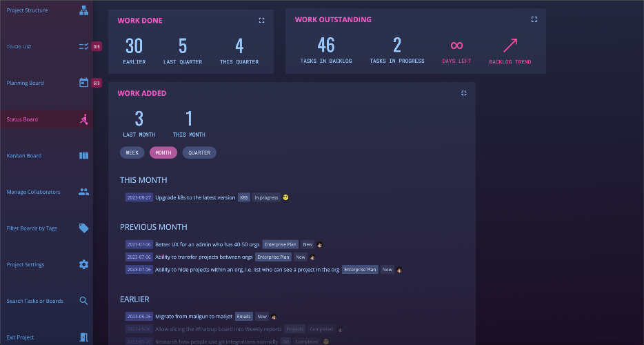Open task Upgrade k8s to the latest version

click(x=195, y=197)
